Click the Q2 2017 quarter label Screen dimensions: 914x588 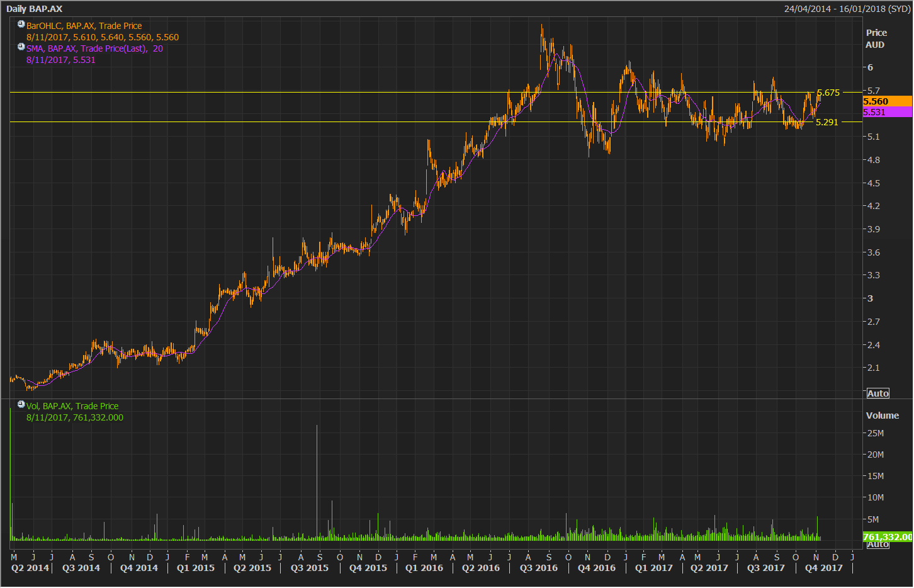(x=709, y=568)
